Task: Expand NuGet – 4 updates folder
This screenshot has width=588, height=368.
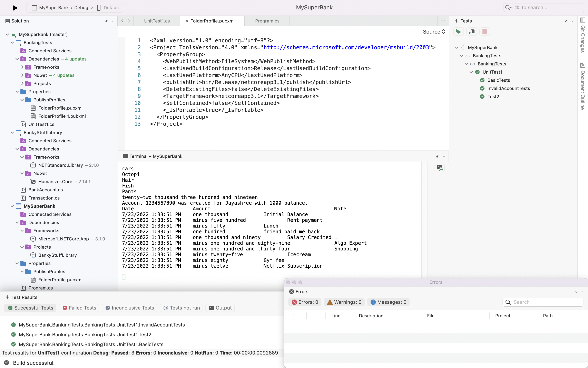Action: [22, 75]
